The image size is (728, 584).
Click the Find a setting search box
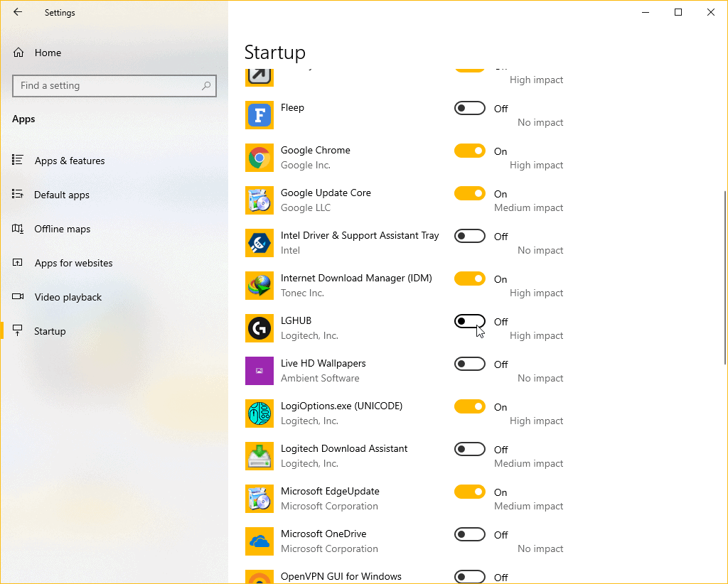click(x=114, y=85)
